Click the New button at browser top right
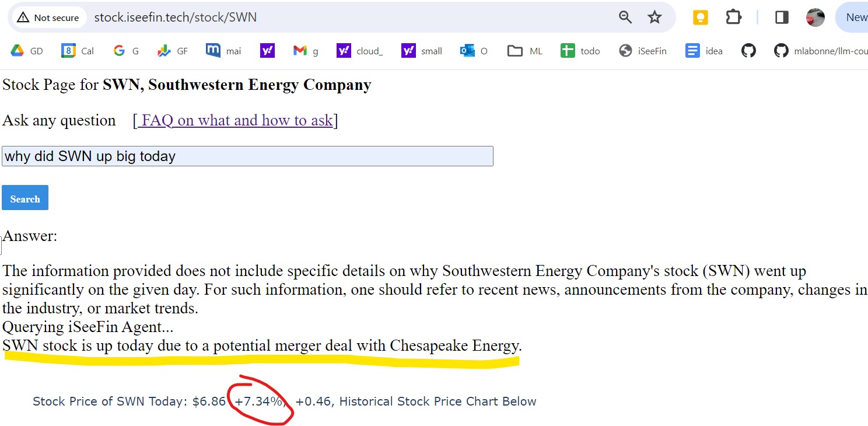 [853, 18]
